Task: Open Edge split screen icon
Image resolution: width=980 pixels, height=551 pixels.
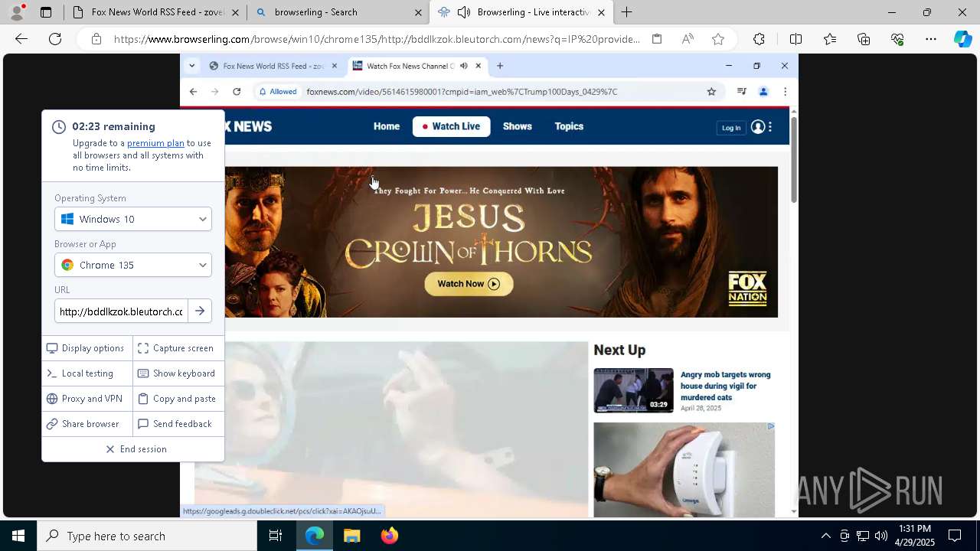Action: (x=795, y=39)
